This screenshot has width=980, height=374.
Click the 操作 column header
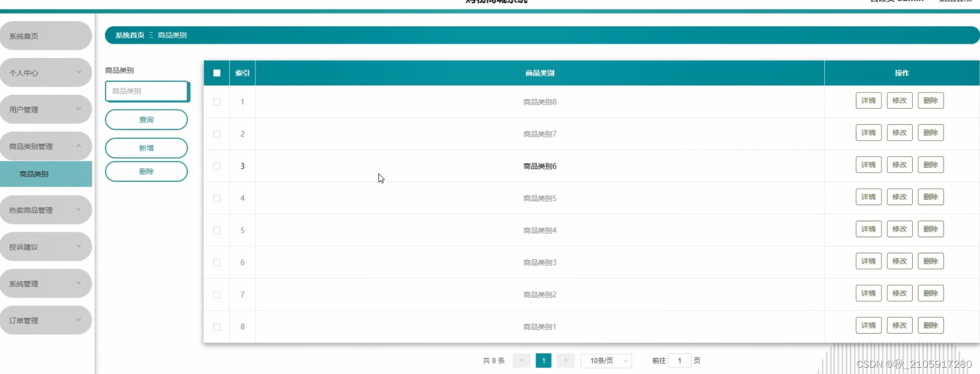[x=902, y=73]
